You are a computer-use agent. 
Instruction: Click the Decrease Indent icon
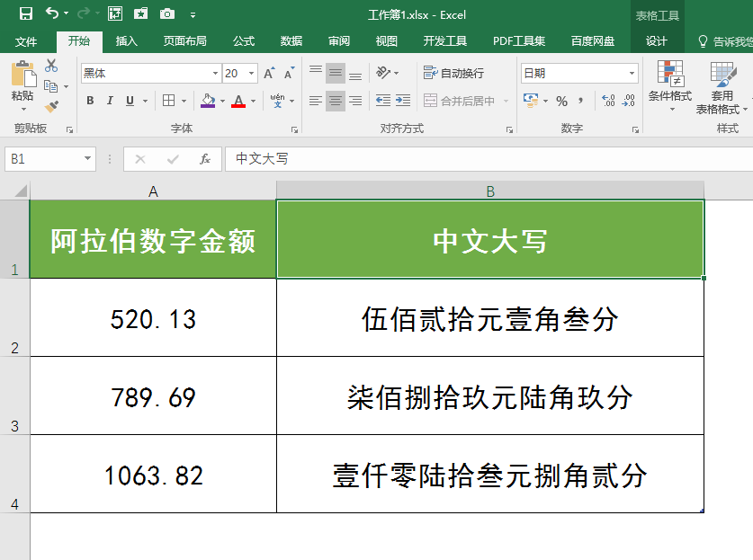tap(382, 101)
